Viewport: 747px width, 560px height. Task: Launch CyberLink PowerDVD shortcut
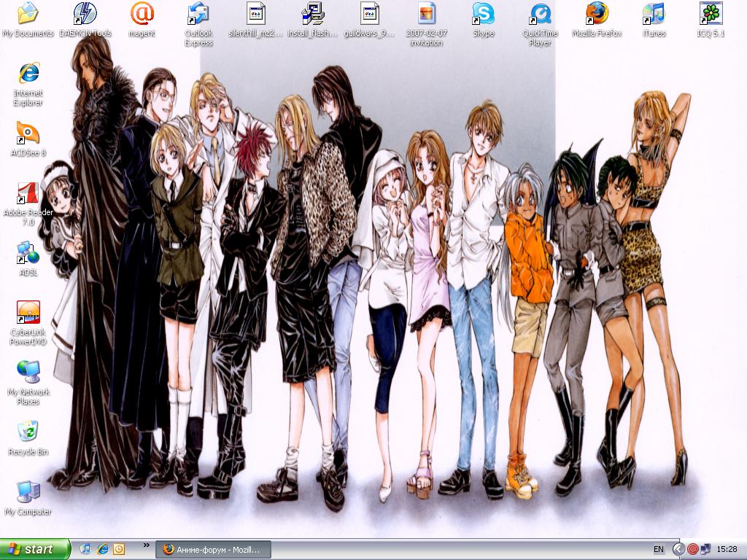[x=28, y=324]
